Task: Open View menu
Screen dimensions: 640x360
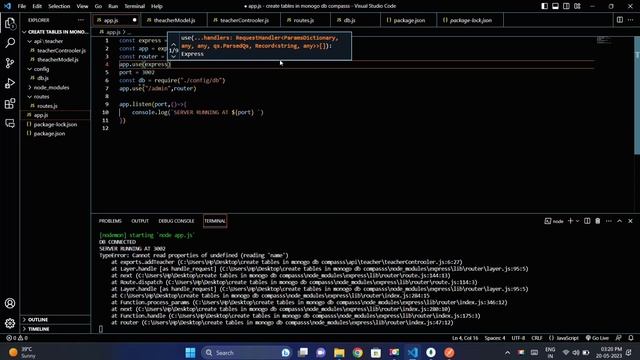Action: pos(82,6)
